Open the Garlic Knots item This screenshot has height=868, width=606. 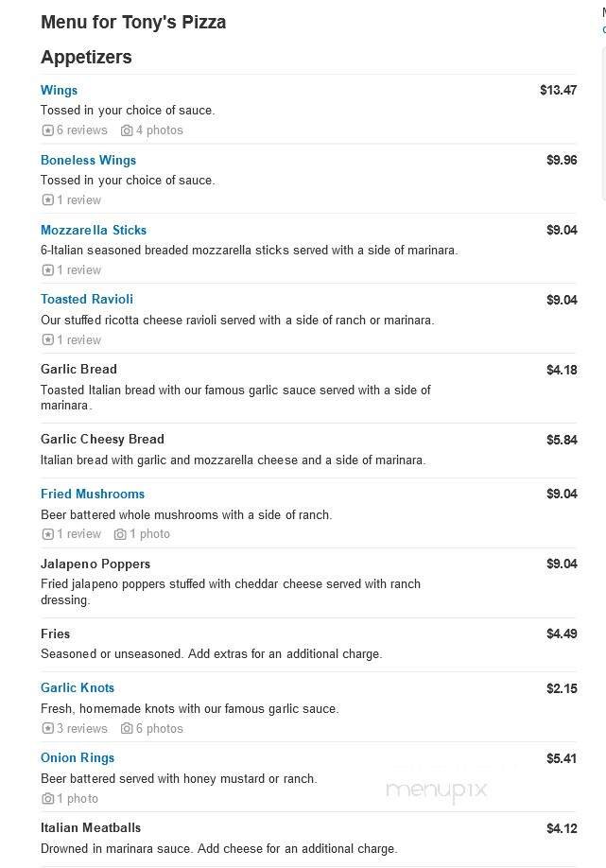(78, 687)
